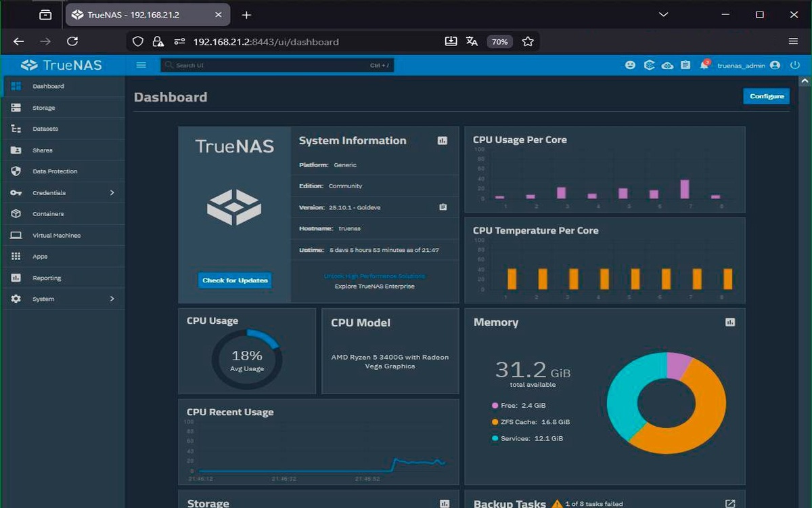Click the TrueNAS logo in the header
Viewport: 812px width, 508px height.
[x=62, y=65]
